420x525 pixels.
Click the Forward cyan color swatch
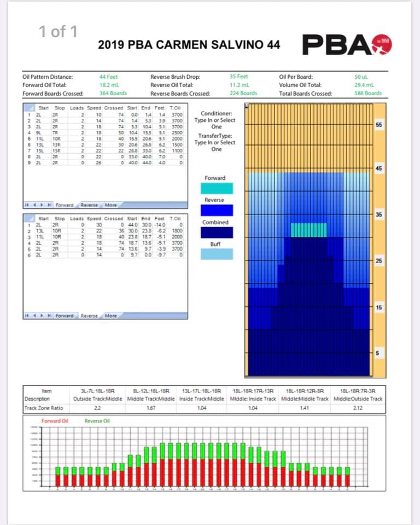[x=217, y=189]
